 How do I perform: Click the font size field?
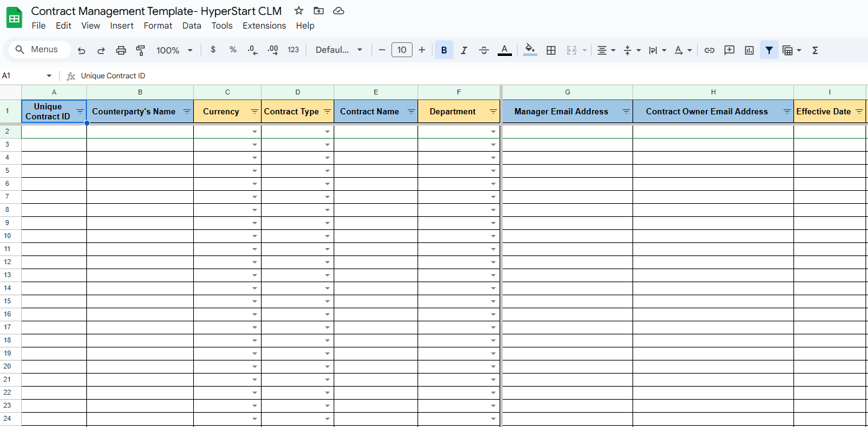[402, 50]
